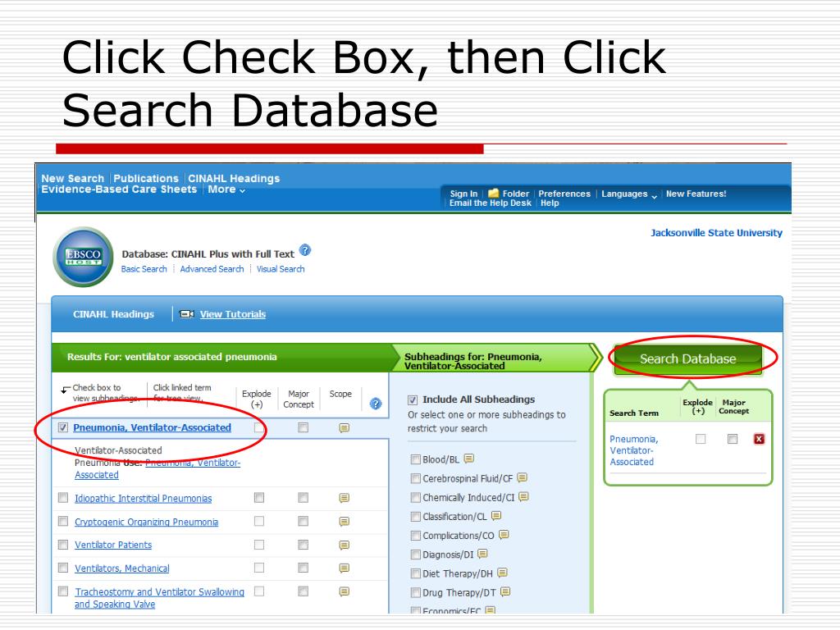This screenshot has height=630, width=840.
Task: Open scope note for Tracheostomy and Ventilator Swallowing
Action: (x=344, y=592)
